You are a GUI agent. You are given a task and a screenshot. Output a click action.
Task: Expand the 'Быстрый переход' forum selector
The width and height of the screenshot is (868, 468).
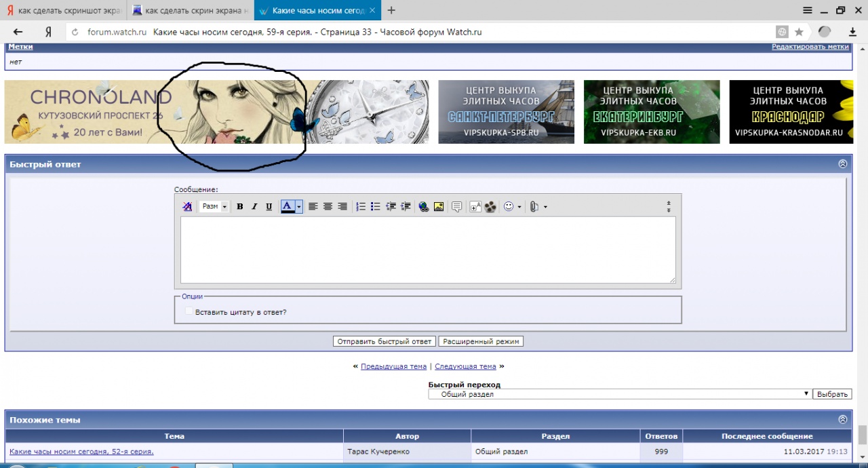[x=620, y=394]
